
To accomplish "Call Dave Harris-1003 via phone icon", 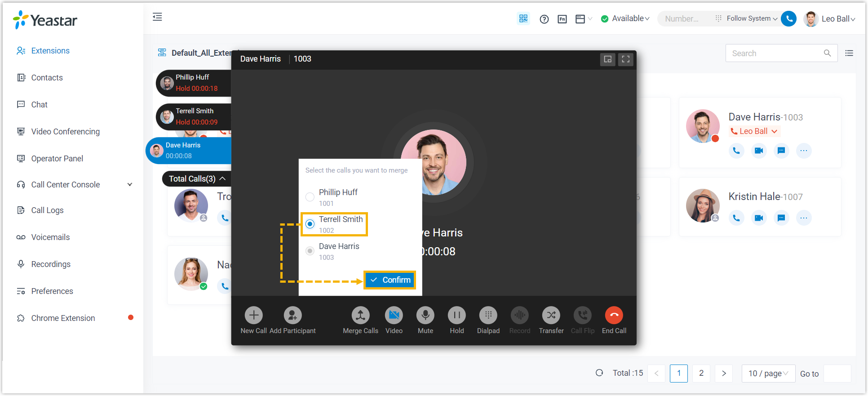I will coord(736,151).
